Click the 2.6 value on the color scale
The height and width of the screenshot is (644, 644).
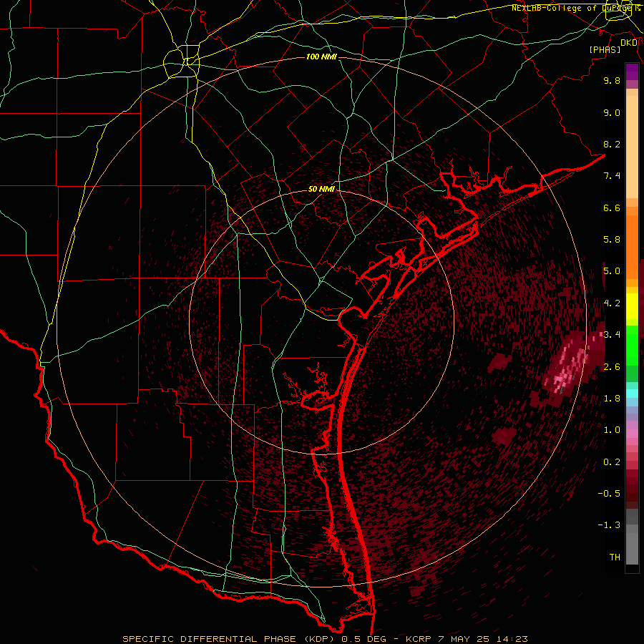pyautogui.click(x=612, y=367)
